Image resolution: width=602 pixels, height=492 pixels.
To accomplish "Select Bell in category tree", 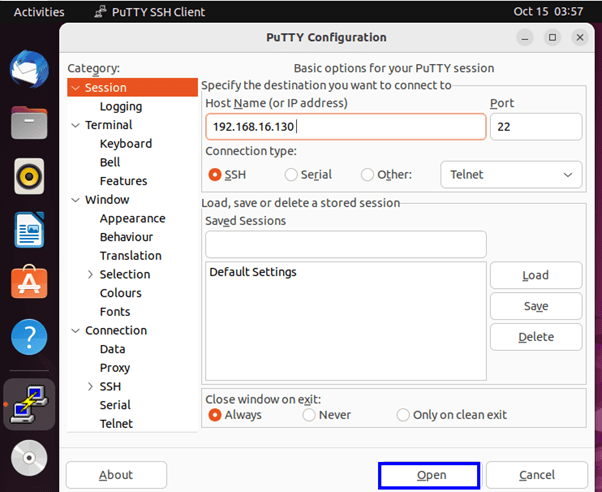I will 110,162.
